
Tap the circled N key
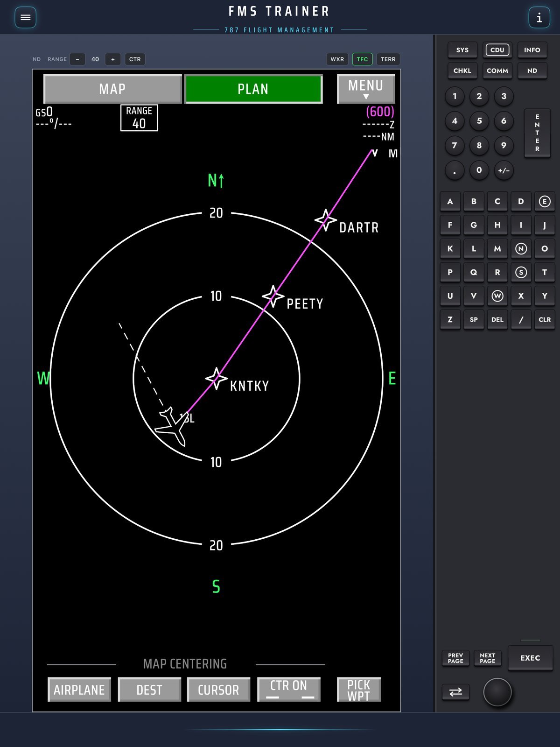click(521, 248)
